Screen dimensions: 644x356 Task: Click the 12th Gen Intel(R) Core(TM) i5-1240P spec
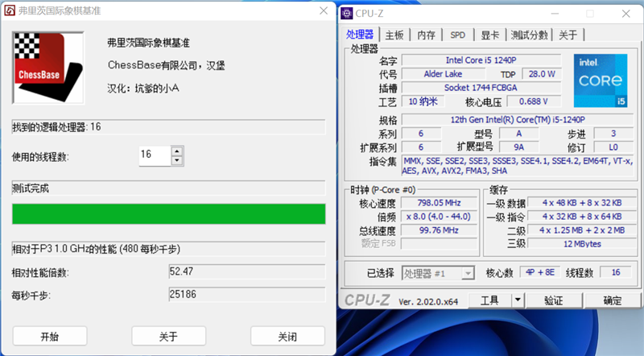tap(518, 120)
